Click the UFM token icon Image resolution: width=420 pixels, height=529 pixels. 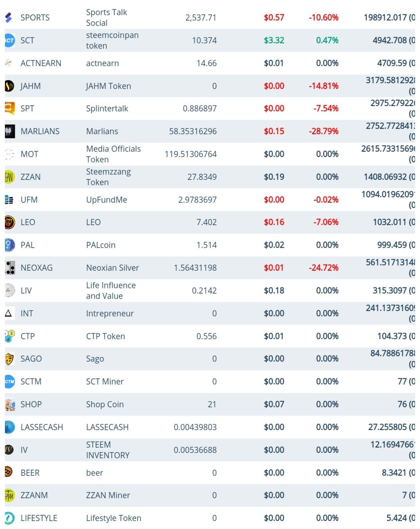click(10, 200)
